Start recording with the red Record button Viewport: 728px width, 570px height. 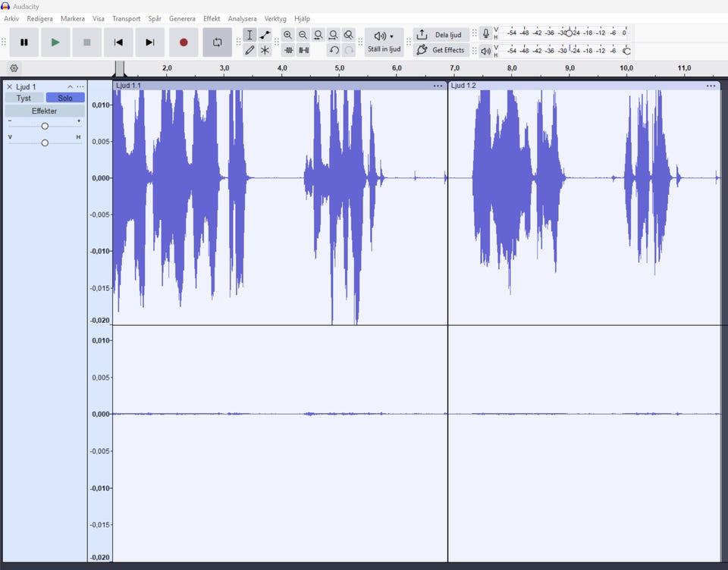click(x=184, y=42)
